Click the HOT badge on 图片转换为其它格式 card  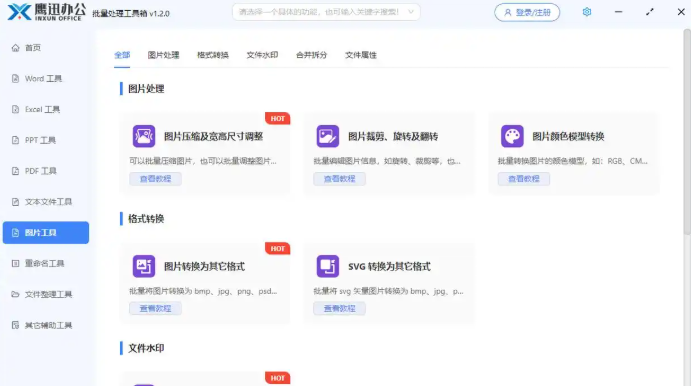[x=278, y=249]
